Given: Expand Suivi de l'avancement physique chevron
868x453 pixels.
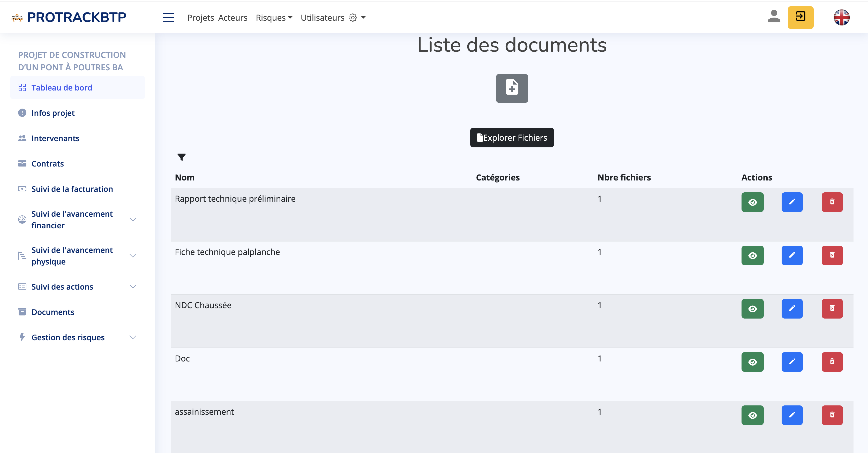Looking at the screenshot, I should (x=133, y=256).
